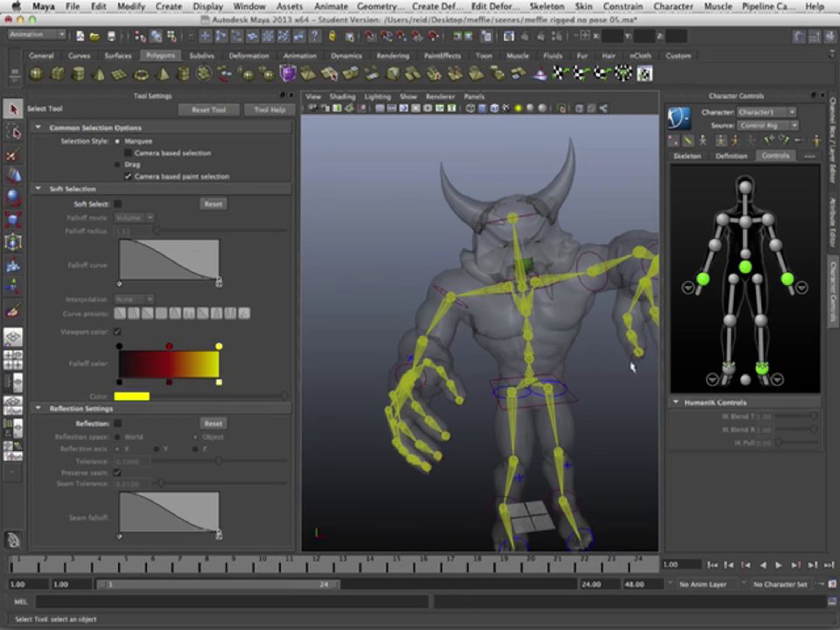Click the polygon cone shelf icon
The image size is (840, 630).
pos(99,73)
